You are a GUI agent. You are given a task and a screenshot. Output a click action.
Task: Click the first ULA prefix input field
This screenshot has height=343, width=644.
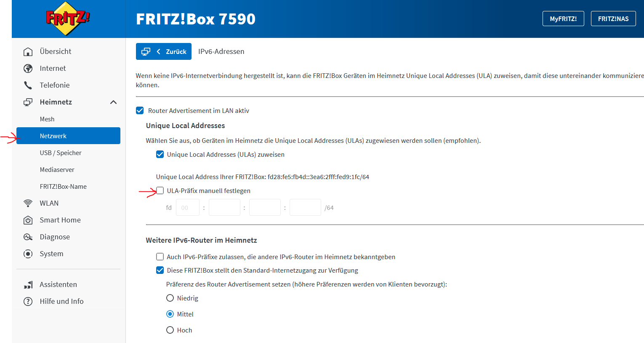click(x=188, y=208)
